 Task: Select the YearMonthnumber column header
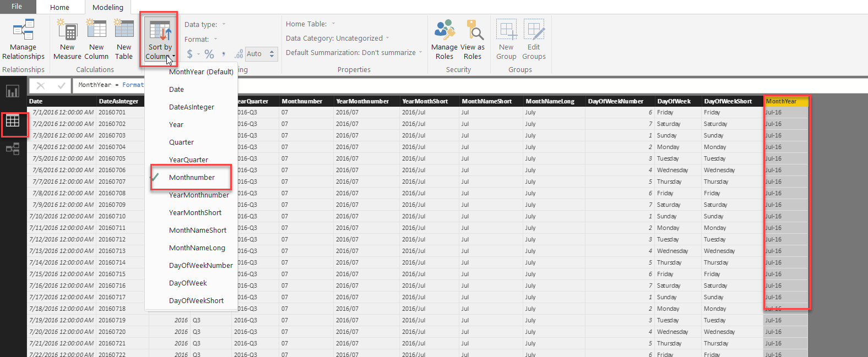click(367, 101)
